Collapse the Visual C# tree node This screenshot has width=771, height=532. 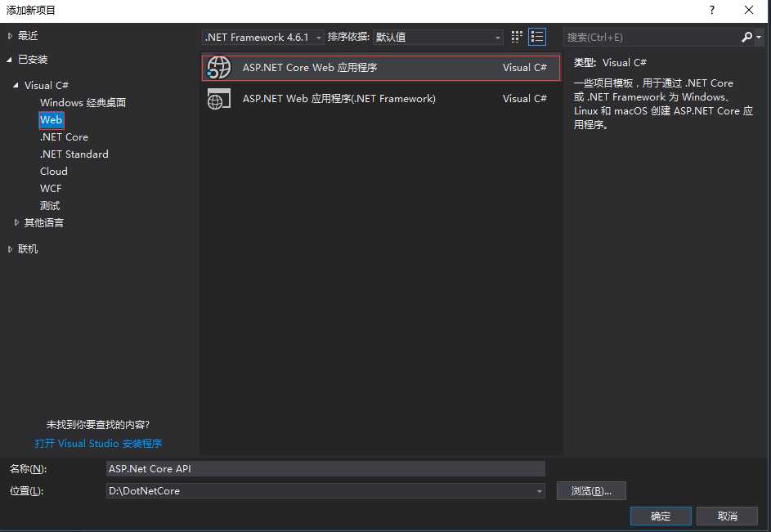pos(16,86)
